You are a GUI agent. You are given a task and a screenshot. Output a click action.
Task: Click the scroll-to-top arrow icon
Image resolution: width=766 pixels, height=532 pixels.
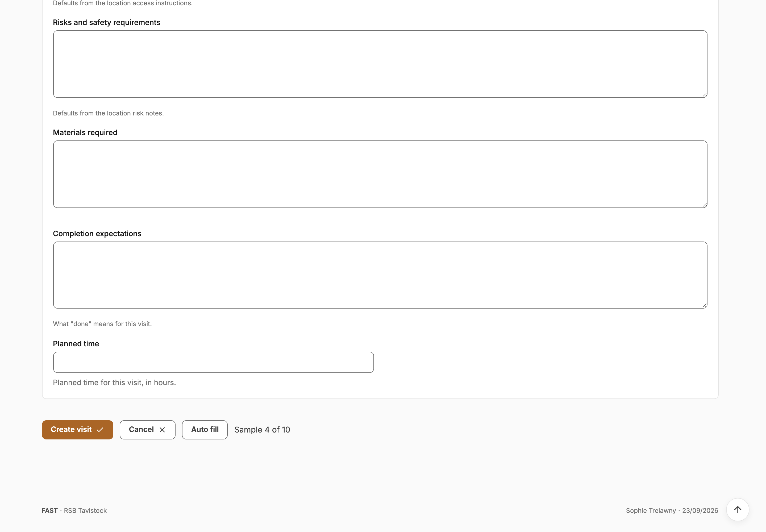click(737, 509)
